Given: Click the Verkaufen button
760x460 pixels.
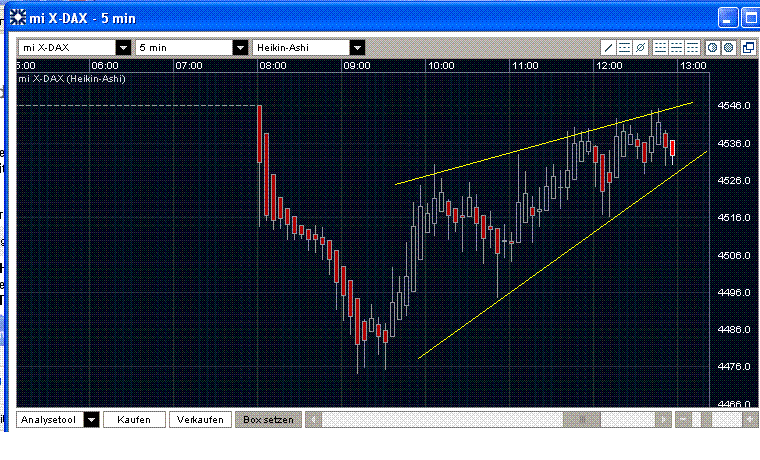Looking at the screenshot, I should tap(200, 419).
